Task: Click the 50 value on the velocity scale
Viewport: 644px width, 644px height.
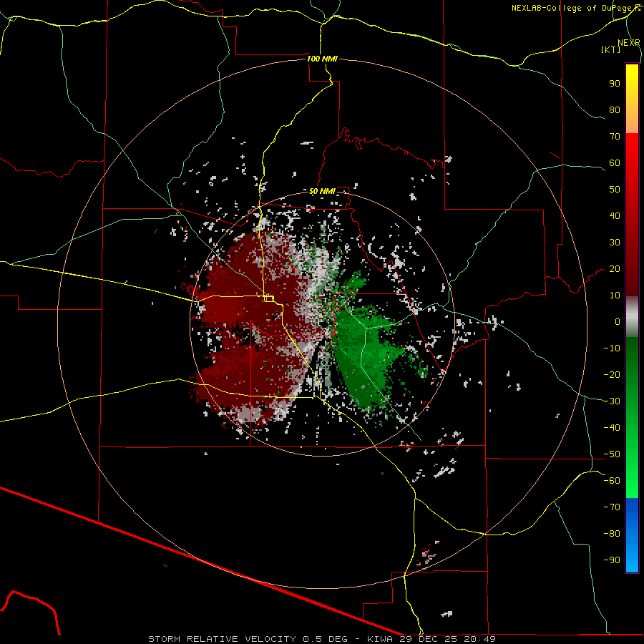Action: pos(615,190)
